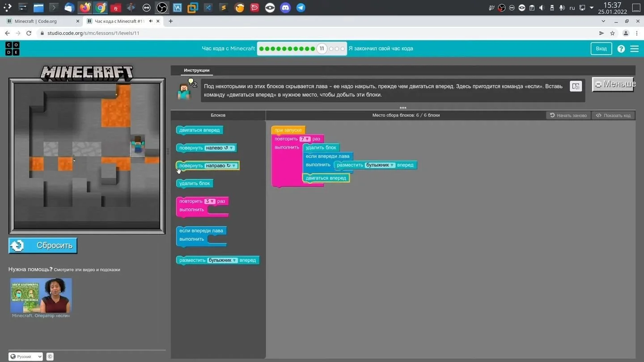Bookmark this page with the star icon

(613, 33)
